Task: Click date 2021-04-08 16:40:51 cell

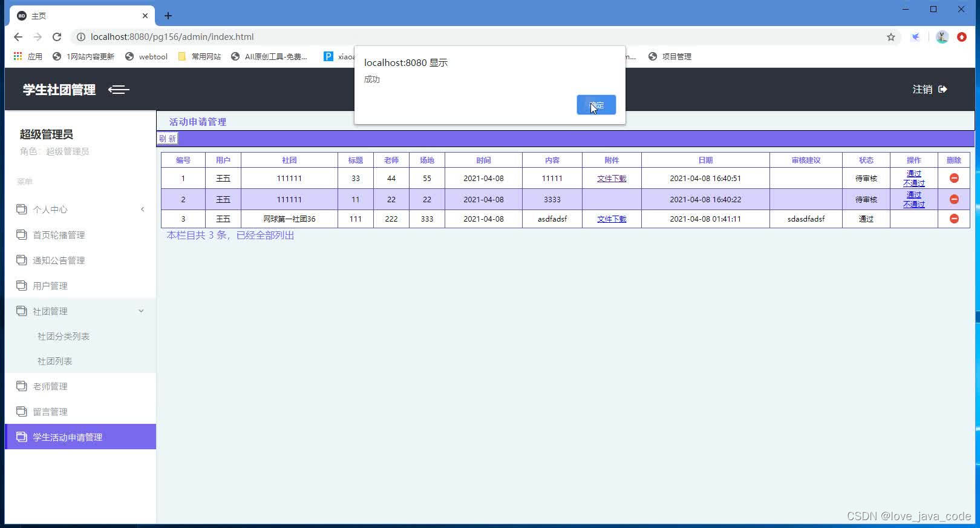Action: (705, 179)
